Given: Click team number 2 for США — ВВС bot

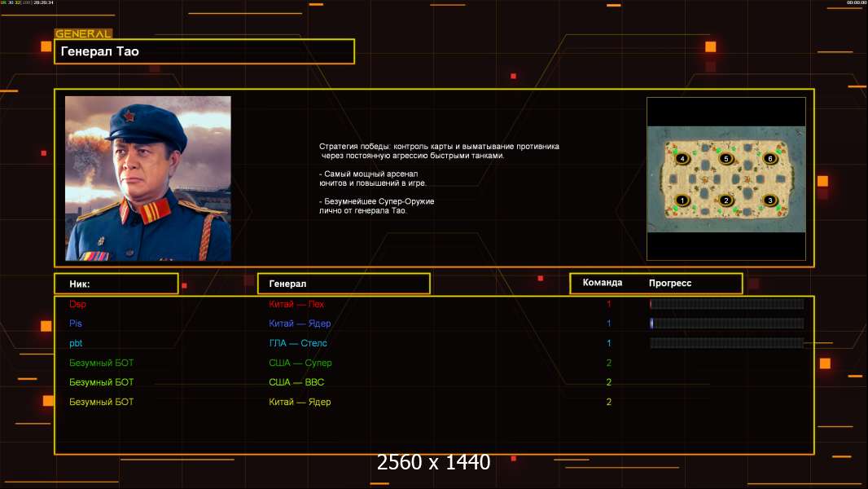Looking at the screenshot, I should point(609,382).
